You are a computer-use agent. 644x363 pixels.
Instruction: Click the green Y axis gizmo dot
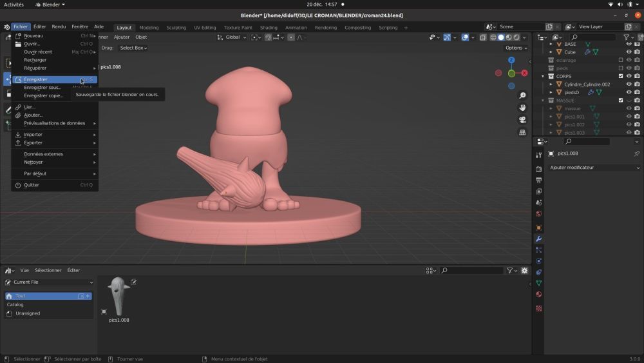[511, 74]
